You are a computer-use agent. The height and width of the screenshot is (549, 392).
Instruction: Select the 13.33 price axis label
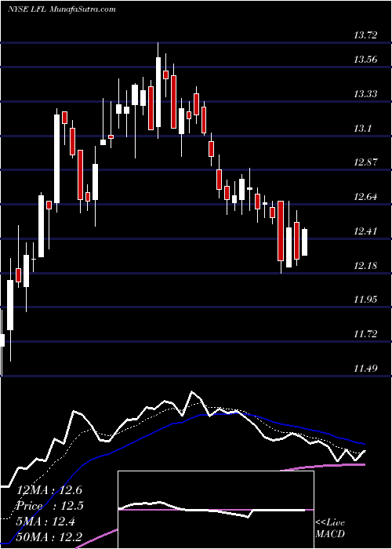pyautogui.click(x=365, y=94)
